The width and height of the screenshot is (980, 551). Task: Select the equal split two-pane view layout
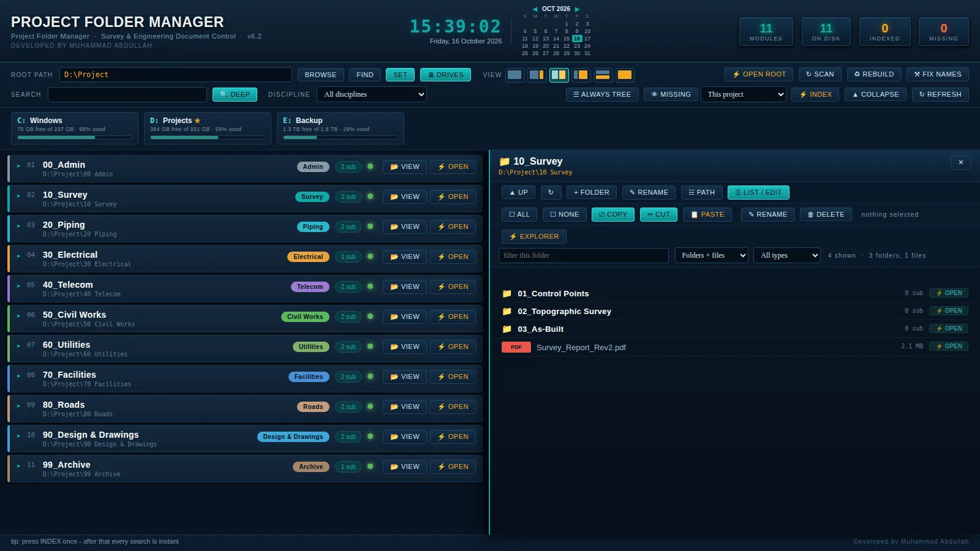pyautogui.click(x=559, y=75)
